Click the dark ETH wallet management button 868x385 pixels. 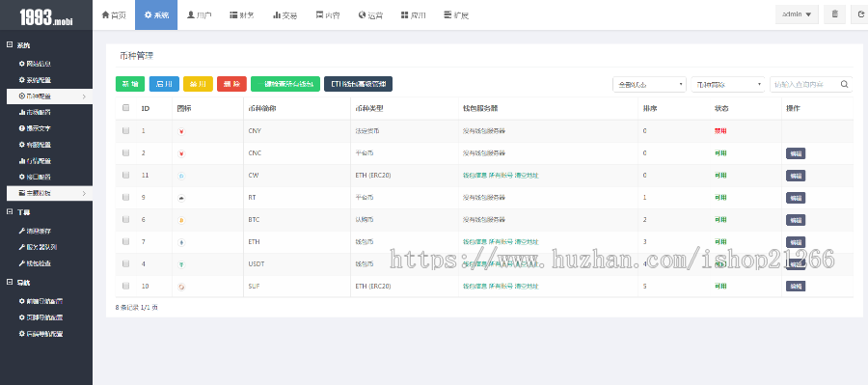(x=358, y=84)
